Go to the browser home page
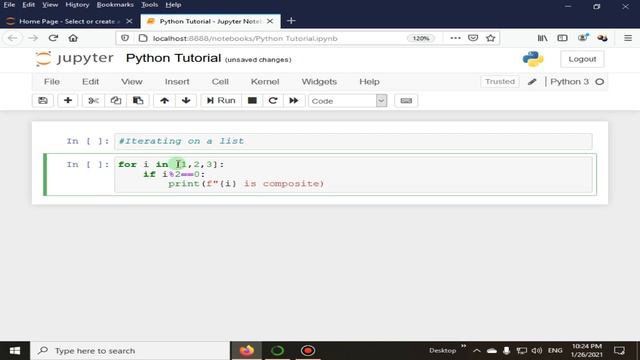 (73, 38)
